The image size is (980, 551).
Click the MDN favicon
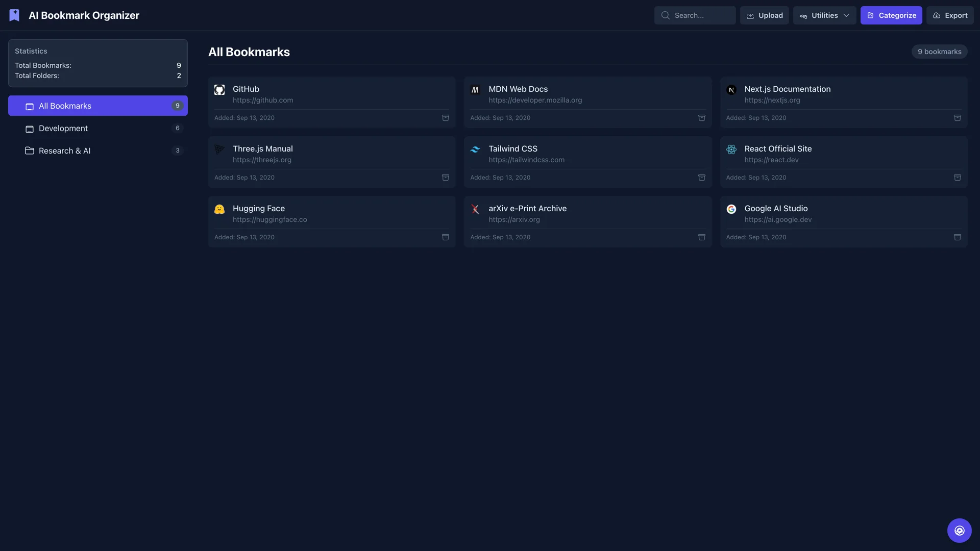coord(475,90)
